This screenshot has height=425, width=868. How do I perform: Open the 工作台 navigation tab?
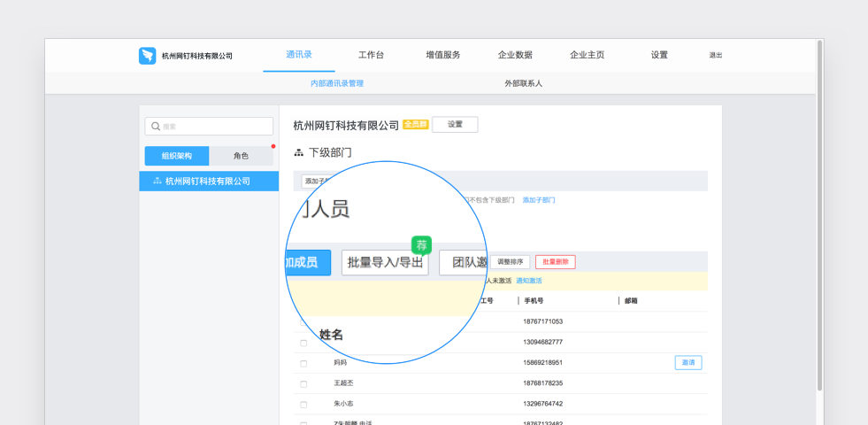tap(371, 55)
